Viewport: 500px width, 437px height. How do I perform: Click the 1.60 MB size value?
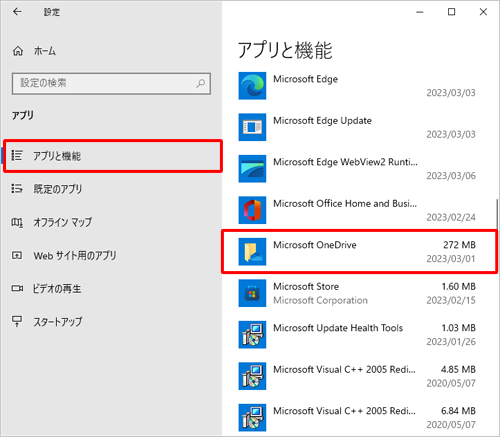458,286
